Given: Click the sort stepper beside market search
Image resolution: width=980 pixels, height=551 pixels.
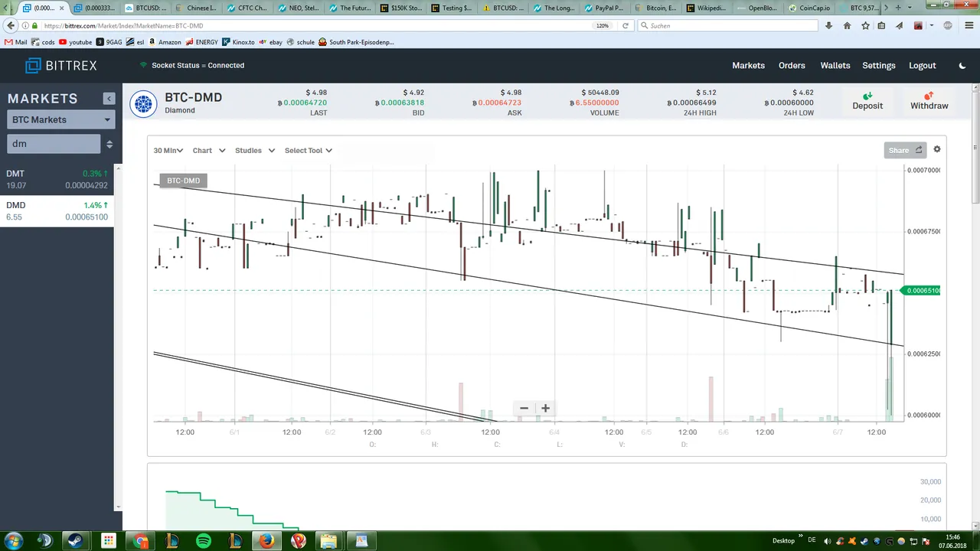Looking at the screenshot, I should tap(109, 144).
